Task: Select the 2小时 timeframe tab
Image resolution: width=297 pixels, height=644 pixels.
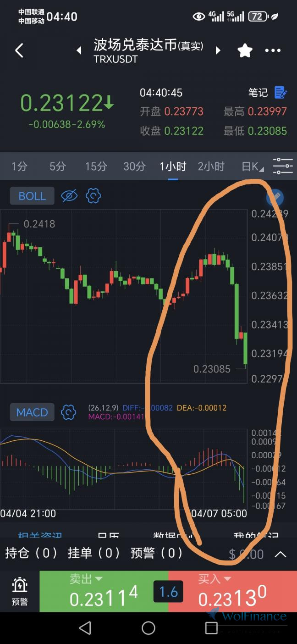Action: click(x=211, y=167)
